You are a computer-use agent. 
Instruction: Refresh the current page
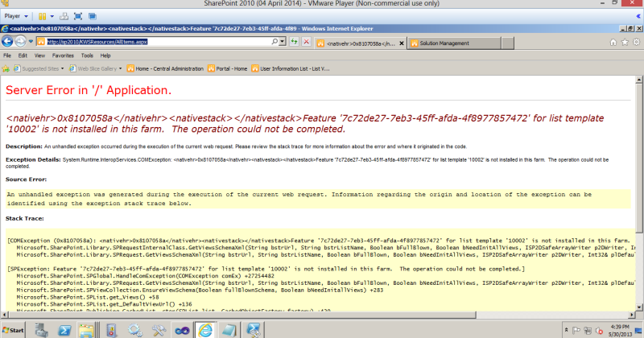tap(294, 42)
